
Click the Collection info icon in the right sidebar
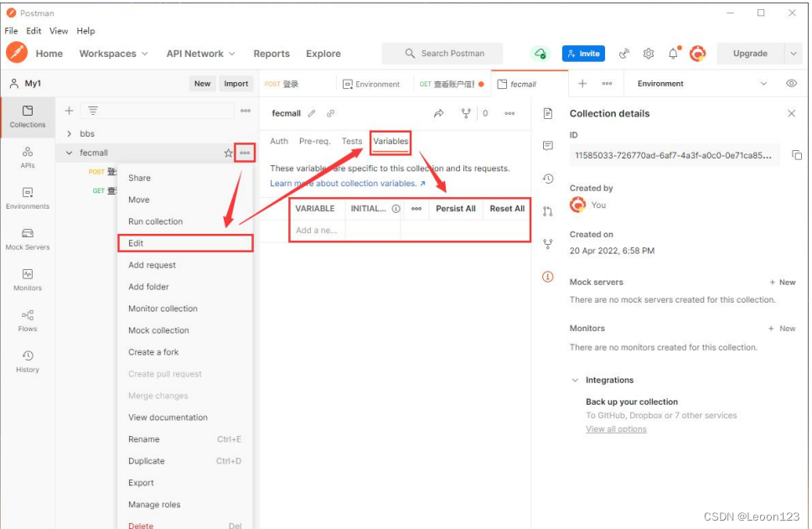(548, 277)
